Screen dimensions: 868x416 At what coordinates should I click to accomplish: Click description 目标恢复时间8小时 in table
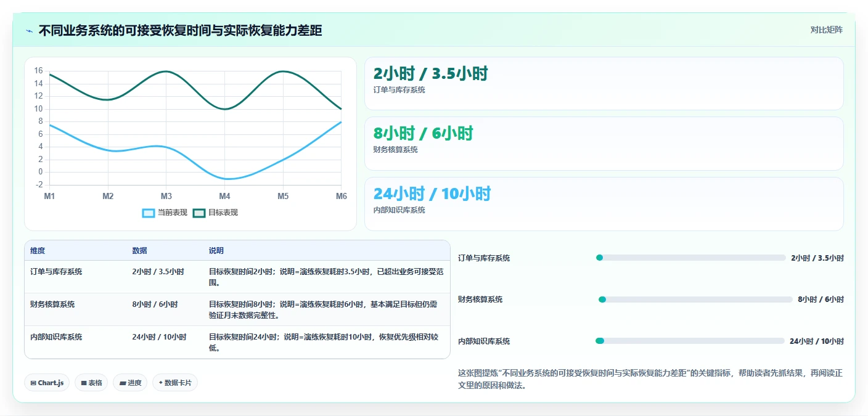tap(327, 309)
